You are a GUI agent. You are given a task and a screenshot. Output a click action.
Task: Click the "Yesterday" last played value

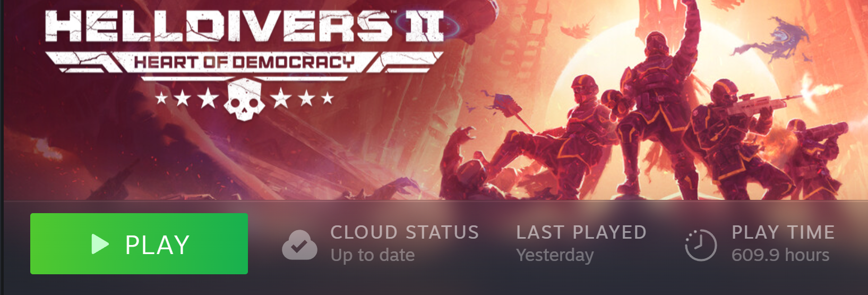click(x=555, y=255)
